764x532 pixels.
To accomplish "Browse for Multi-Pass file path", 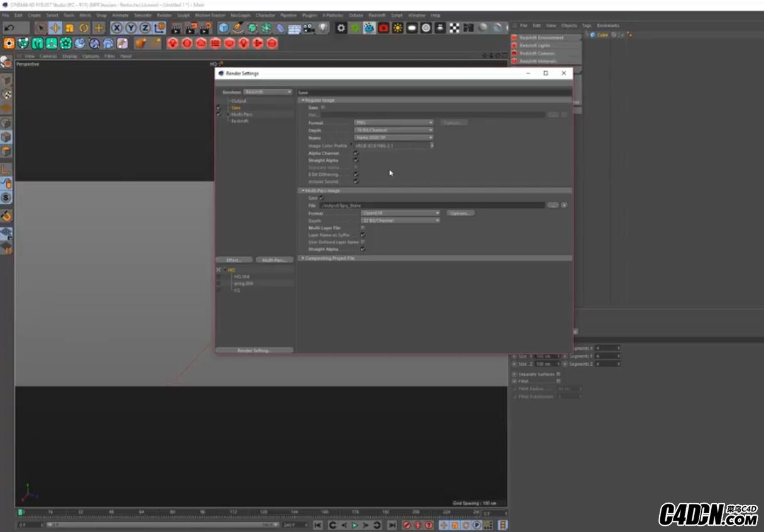I will (x=552, y=205).
